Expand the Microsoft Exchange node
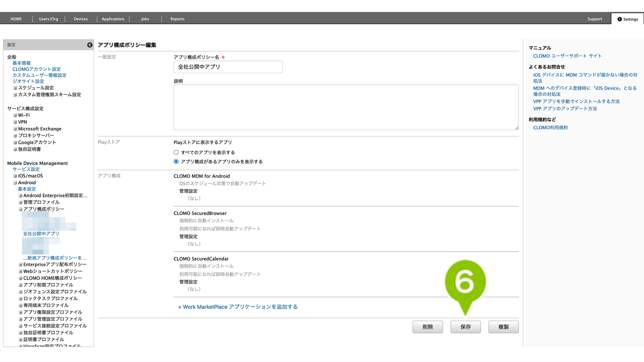 15,129
